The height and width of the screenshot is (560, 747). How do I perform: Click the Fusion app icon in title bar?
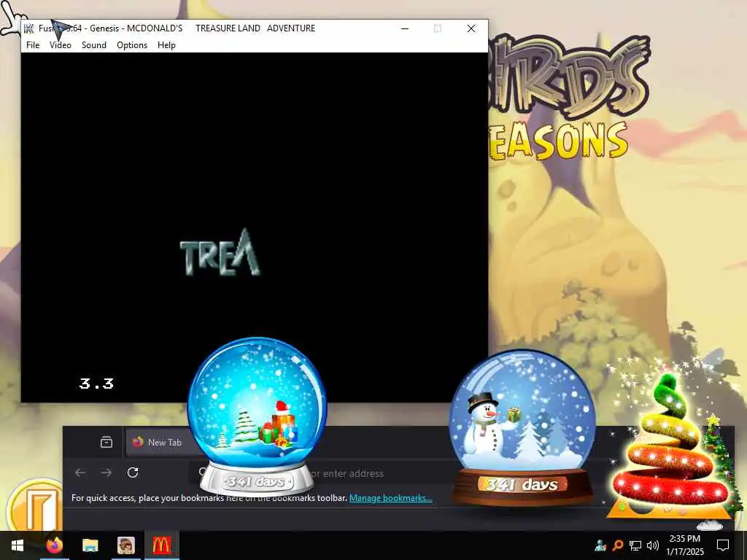tap(29, 28)
